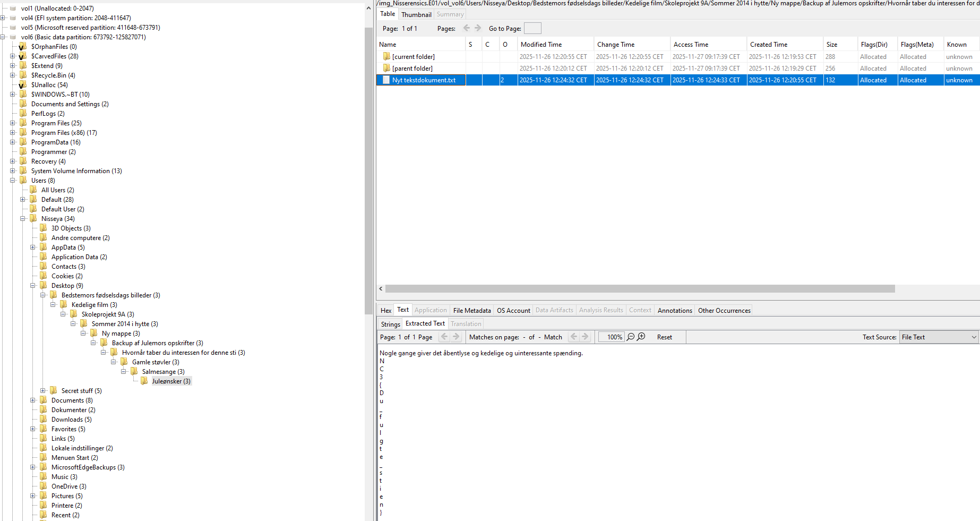Image resolution: width=980 pixels, height=521 pixels.
Task: Click the [parent folder] folder icon
Action: pyautogui.click(x=386, y=69)
